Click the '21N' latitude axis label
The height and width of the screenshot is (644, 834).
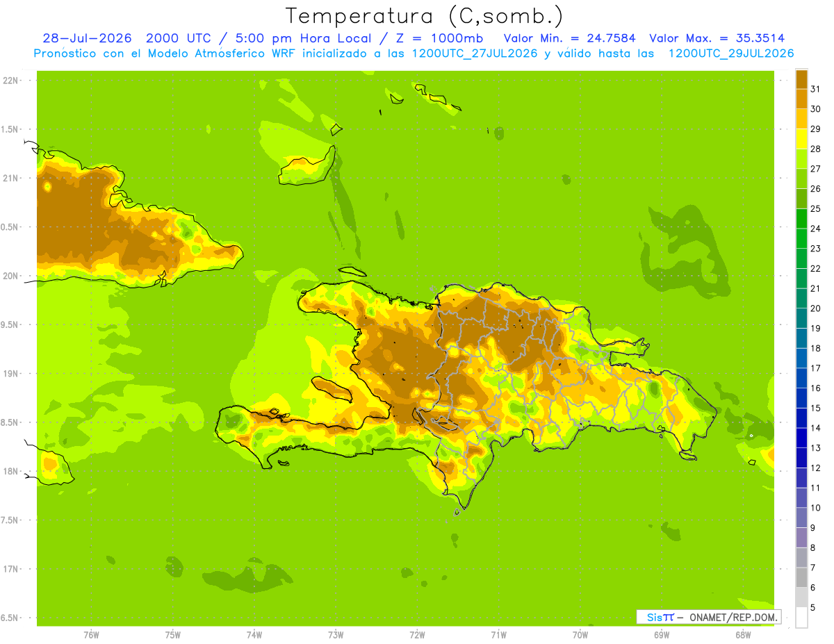pyautogui.click(x=10, y=178)
